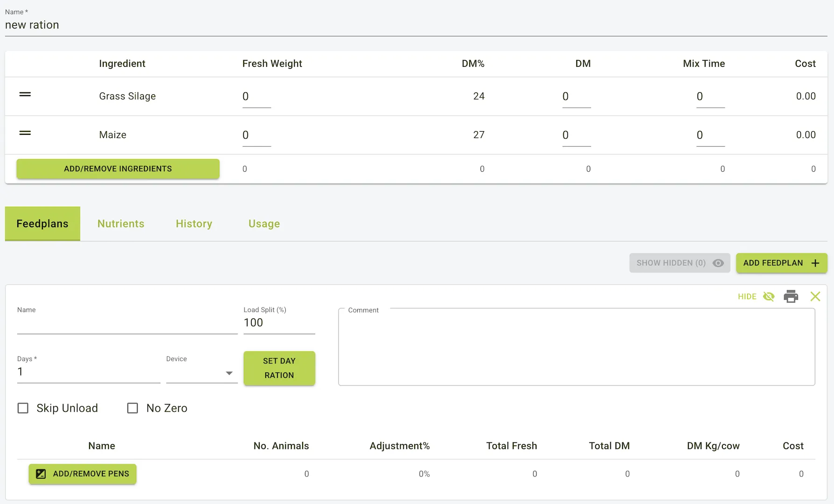Click the plus icon on Add Feedplan
This screenshot has width=834, height=504.
click(x=815, y=263)
